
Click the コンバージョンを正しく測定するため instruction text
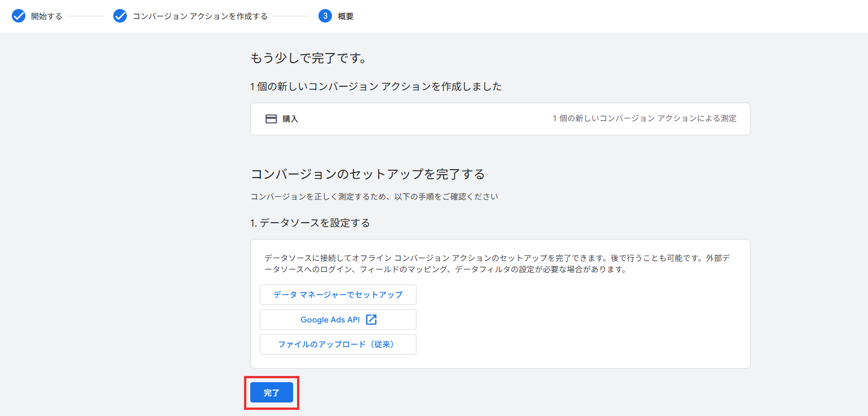[x=374, y=197]
